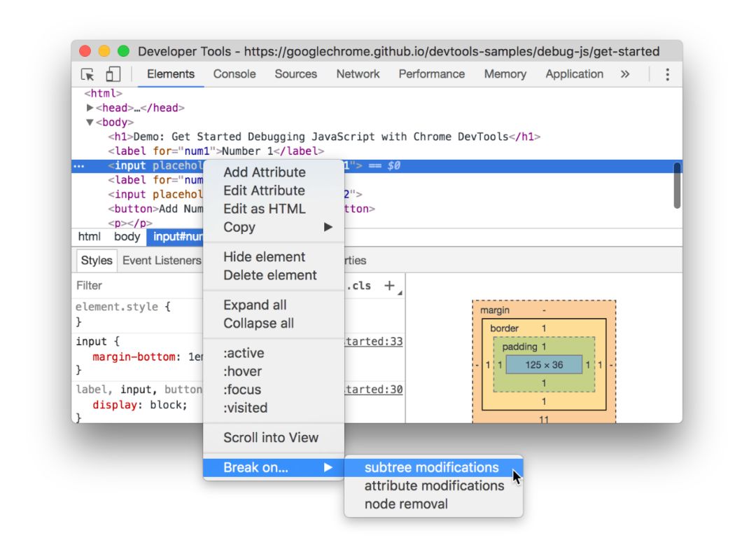
Task: Collapse the body element node
Action: coord(90,122)
